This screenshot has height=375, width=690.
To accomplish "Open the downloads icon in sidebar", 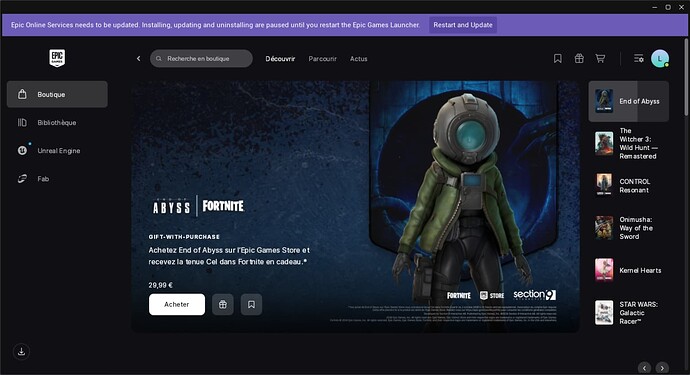I will (x=21, y=351).
